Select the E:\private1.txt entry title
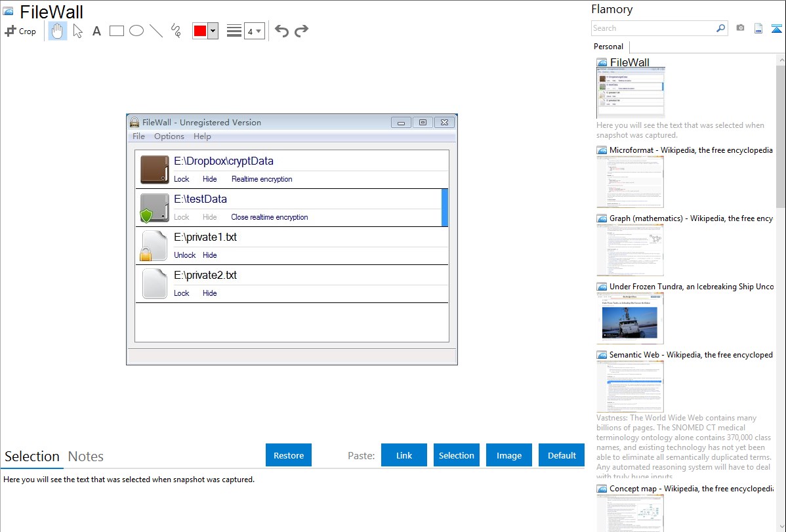This screenshot has width=786, height=532. 205,237
